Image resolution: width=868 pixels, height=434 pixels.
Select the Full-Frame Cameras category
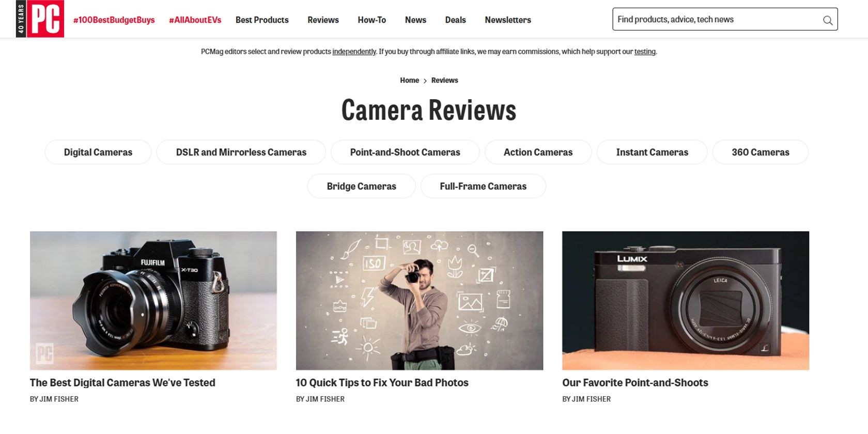click(x=483, y=186)
